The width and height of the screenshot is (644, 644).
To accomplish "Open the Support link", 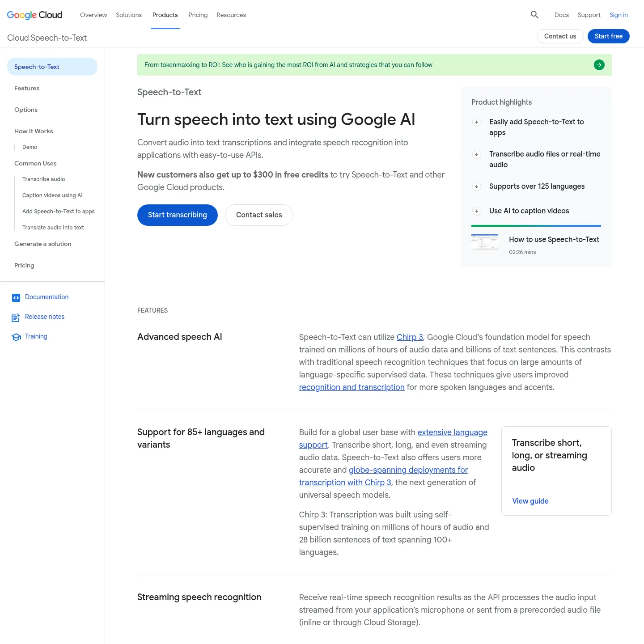I will click(x=589, y=15).
